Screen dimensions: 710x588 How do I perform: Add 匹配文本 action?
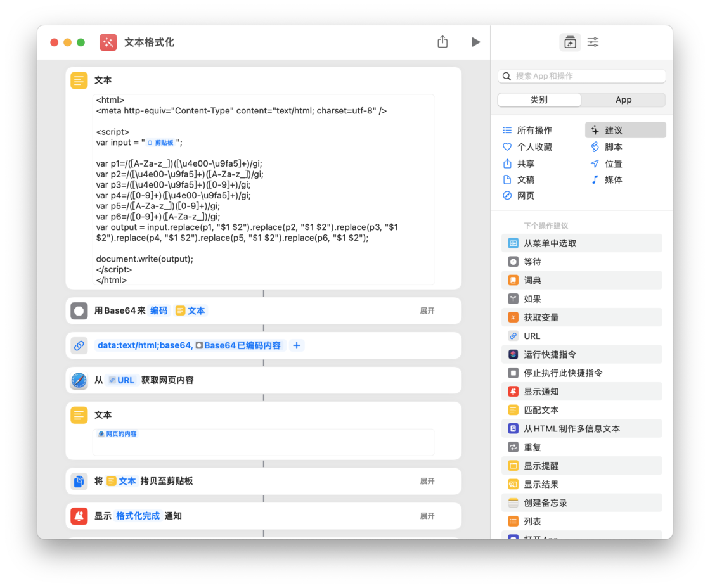(581, 410)
